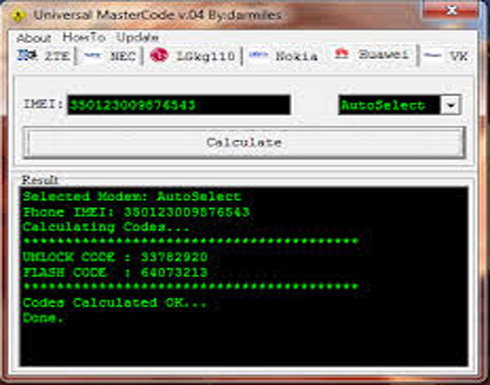Select the Nokia toolbar label
This screenshot has height=385, width=490.
[x=297, y=56]
